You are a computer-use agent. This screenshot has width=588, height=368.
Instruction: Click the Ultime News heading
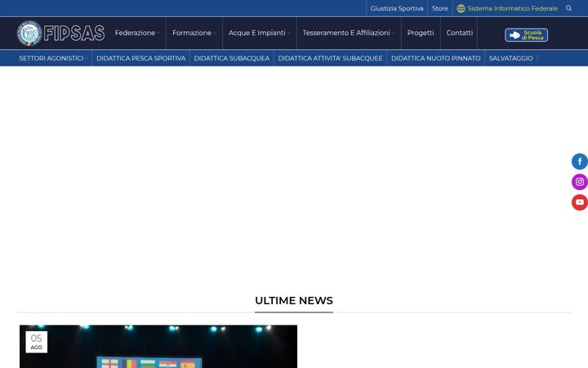[294, 301]
